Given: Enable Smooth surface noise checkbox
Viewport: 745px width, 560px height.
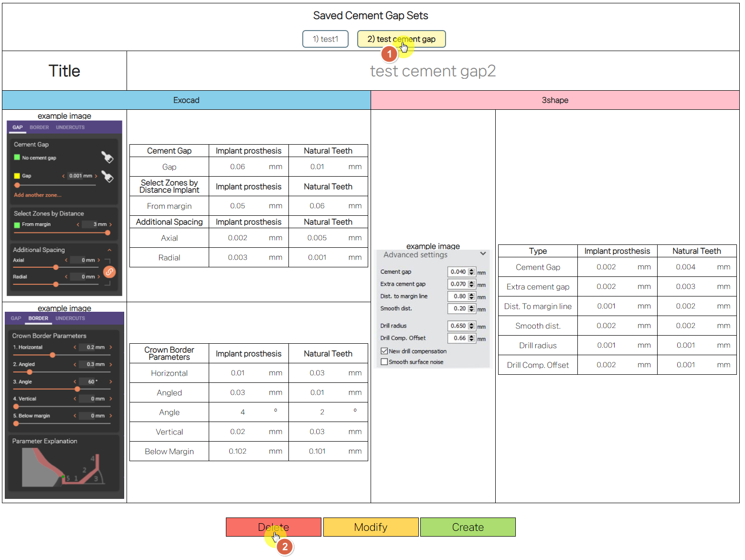Looking at the screenshot, I should tap(384, 362).
